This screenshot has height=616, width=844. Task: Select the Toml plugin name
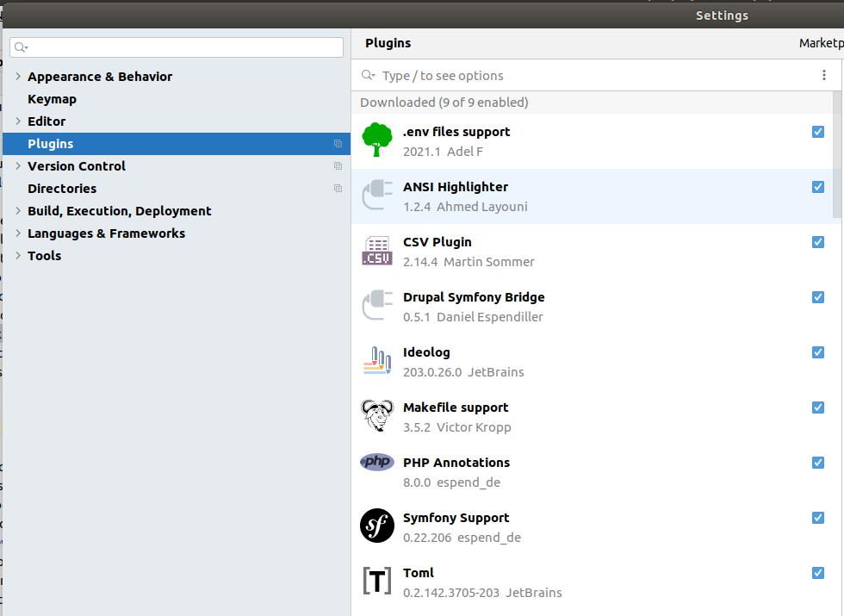[x=419, y=573]
